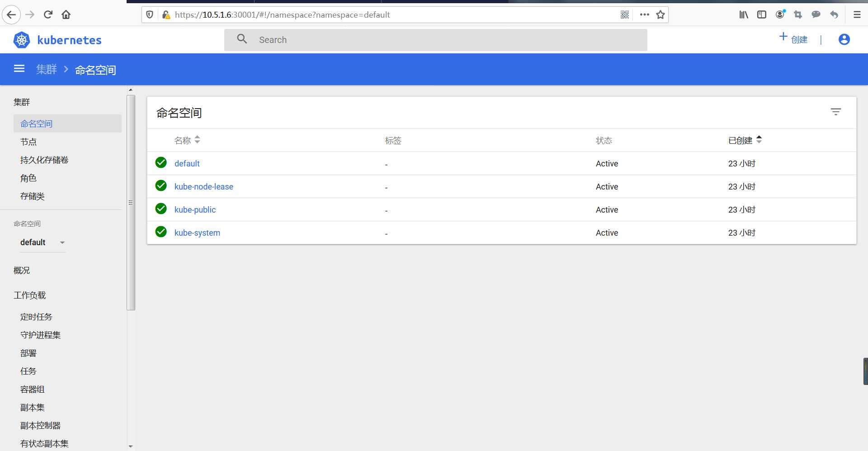Open the namespace table filter icon
868x451 pixels.
[x=836, y=112]
